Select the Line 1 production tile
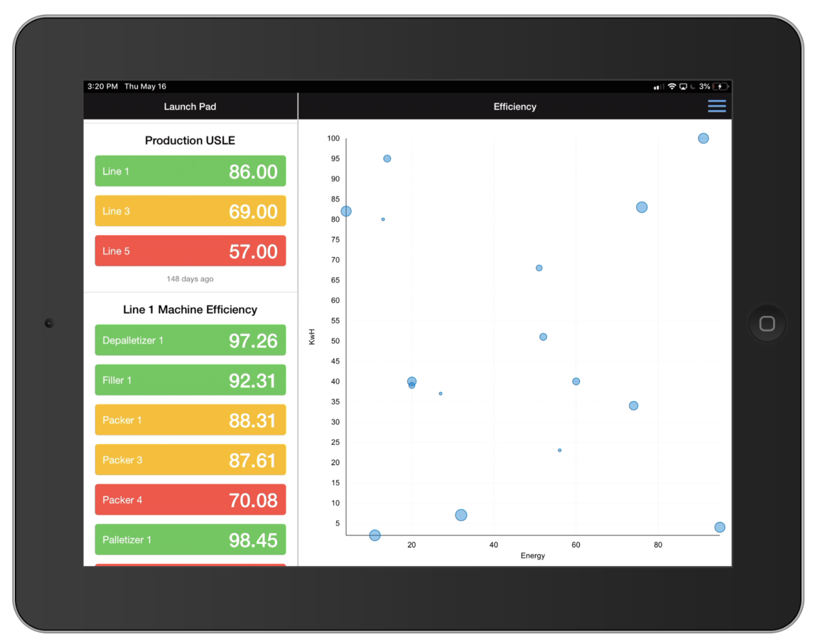The image size is (820, 644). pos(190,171)
